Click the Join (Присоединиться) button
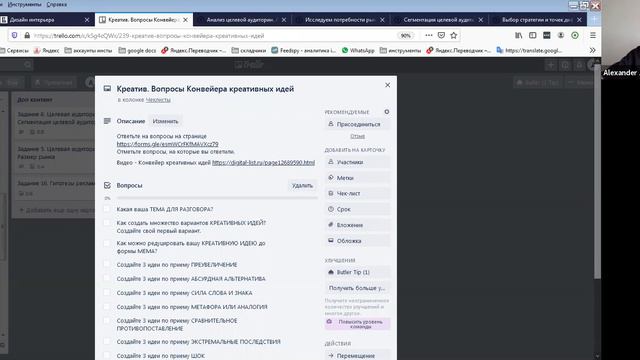The image size is (640, 360). [x=358, y=124]
